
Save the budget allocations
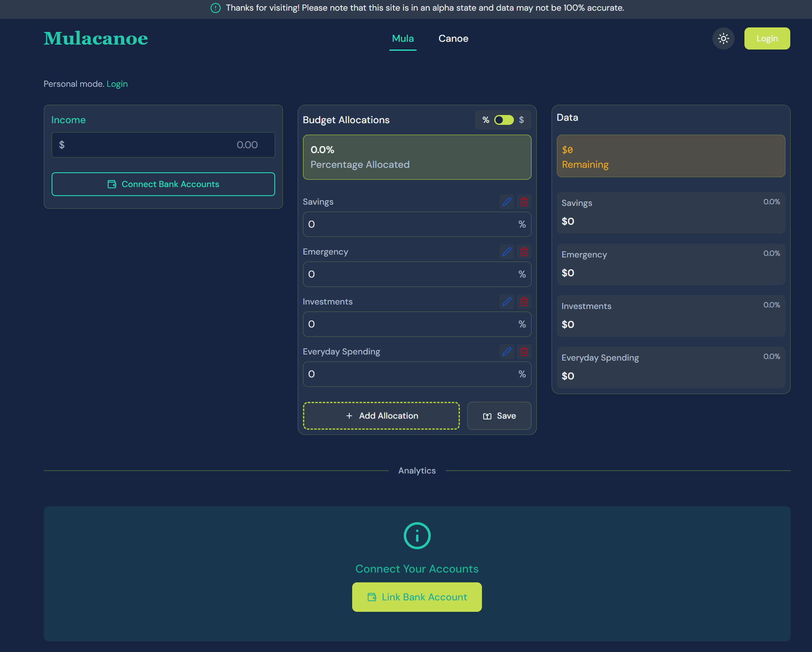tap(499, 416)
